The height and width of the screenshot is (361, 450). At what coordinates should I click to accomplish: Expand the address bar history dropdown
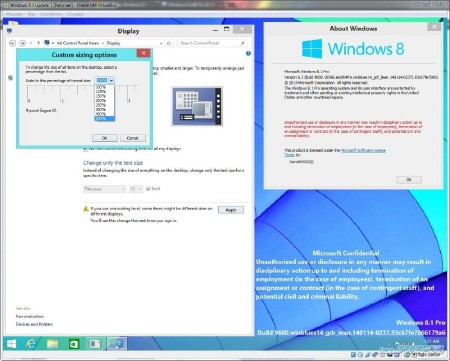161,43
